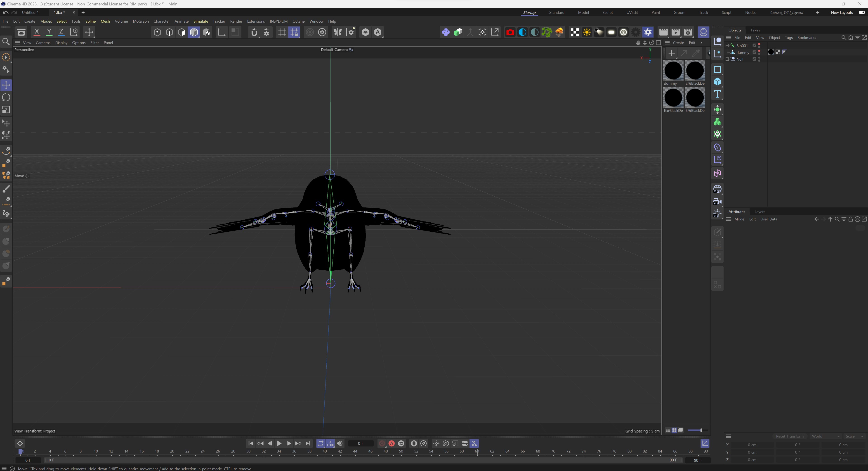Select the Move tool in left palette
This screenshot has width=868, height=471.
point(6,85)
